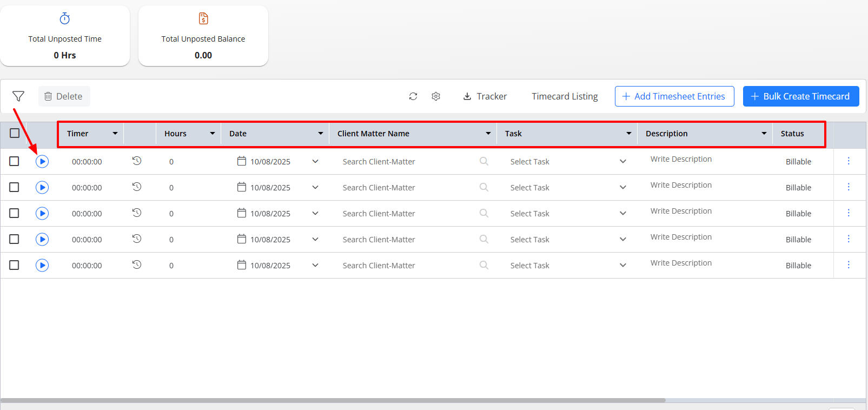Open the three-dot menu of third row
The width and height of the screenshot is (868, 410).
[x=849, y=213]
